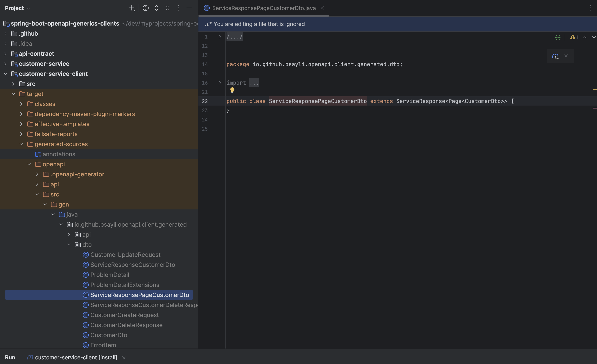Hide the Project tool window
This screenshot has height=364, width=597.
(x=189, y=8)
